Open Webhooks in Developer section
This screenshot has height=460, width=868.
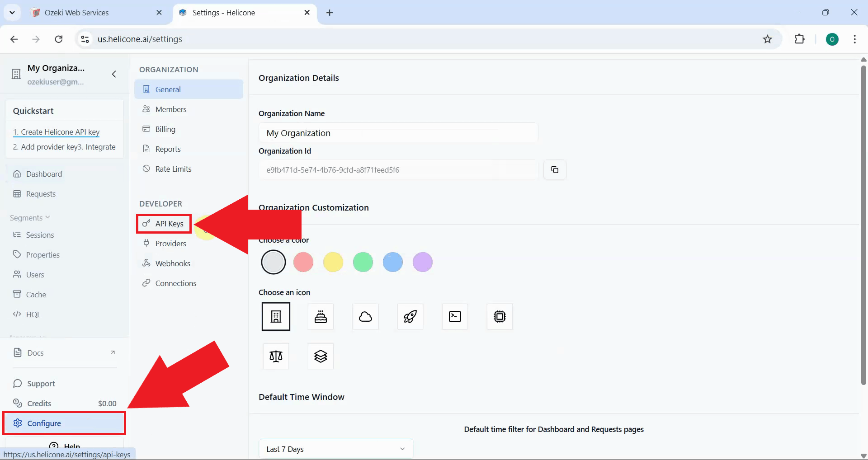(x=172, y=263)
